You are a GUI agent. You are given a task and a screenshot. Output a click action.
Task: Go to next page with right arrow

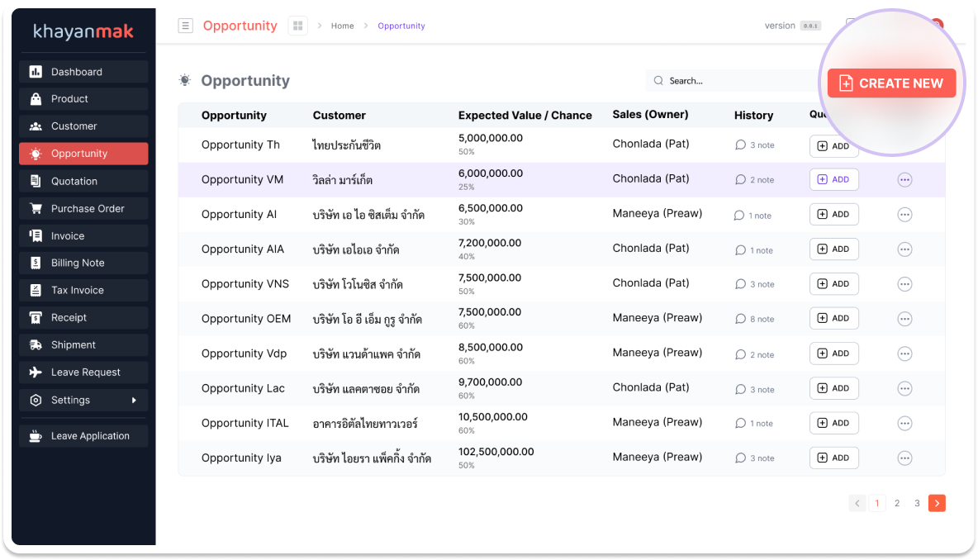[937, 503]
